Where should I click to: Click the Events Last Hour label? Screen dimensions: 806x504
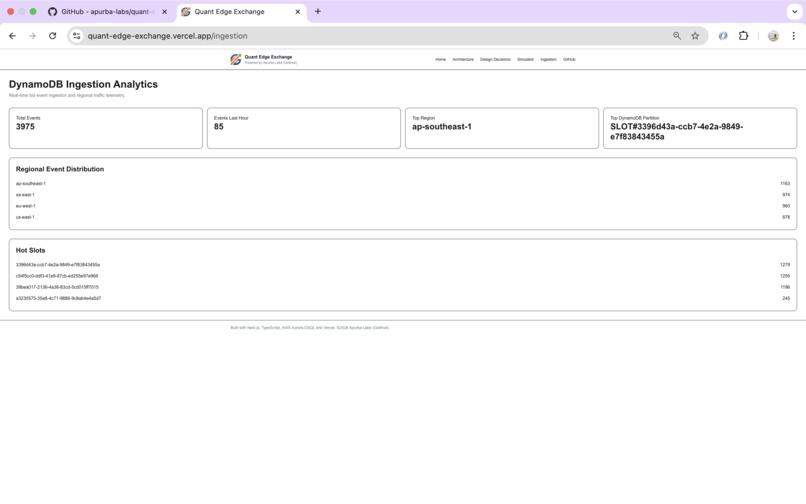pos(231,118)
